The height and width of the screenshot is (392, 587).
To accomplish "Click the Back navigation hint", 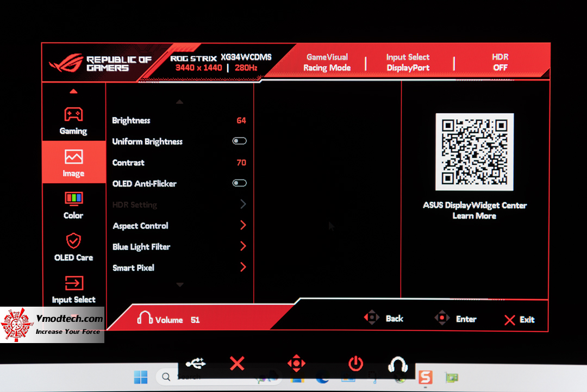I will 384,318.
